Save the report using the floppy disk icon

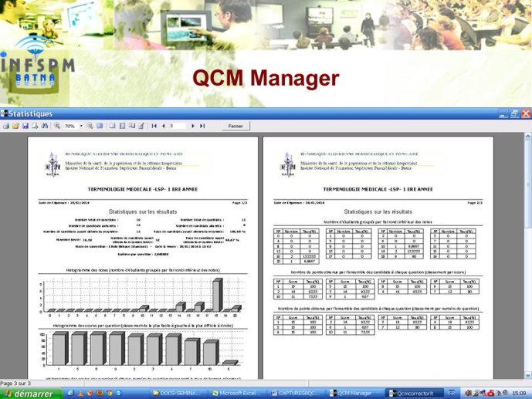coord(25,126)
